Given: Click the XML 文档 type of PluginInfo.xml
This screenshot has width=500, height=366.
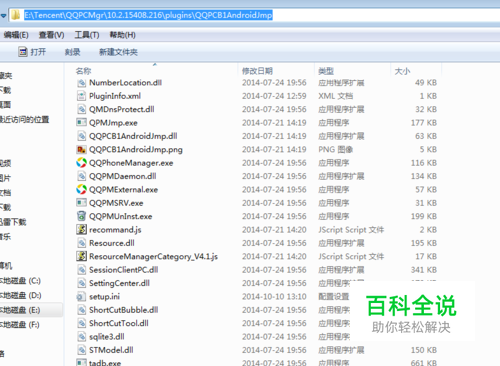Looking at the screenshot, I should pyautogui.click(x=335, y=96).
